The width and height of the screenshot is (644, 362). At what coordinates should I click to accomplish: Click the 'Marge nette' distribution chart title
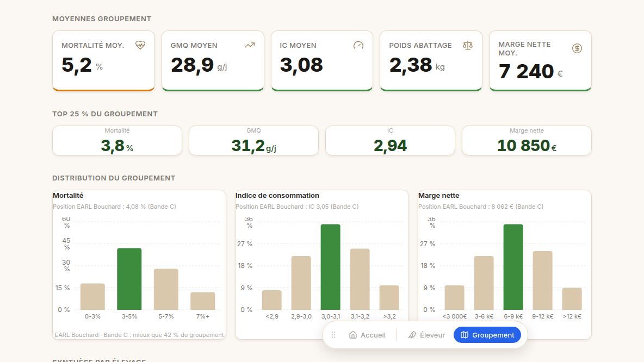pyautogui.click(x=438, y=196)
